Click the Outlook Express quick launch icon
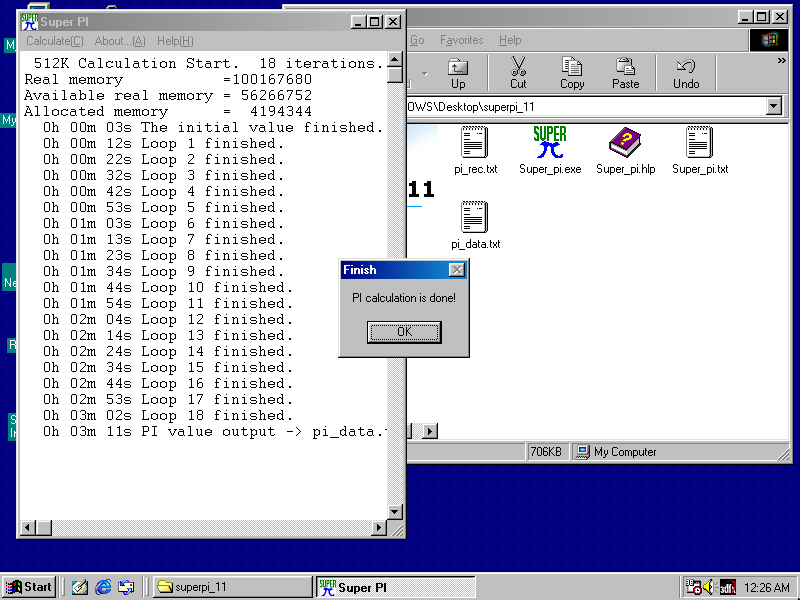This screenshot has height=600, width=800. (x=126, y=587)
